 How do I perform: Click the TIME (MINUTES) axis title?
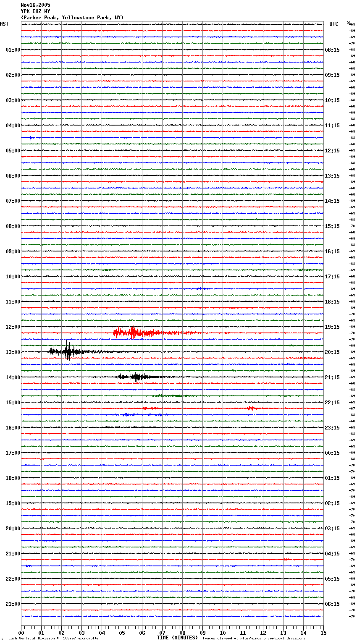tap(177, 638)
